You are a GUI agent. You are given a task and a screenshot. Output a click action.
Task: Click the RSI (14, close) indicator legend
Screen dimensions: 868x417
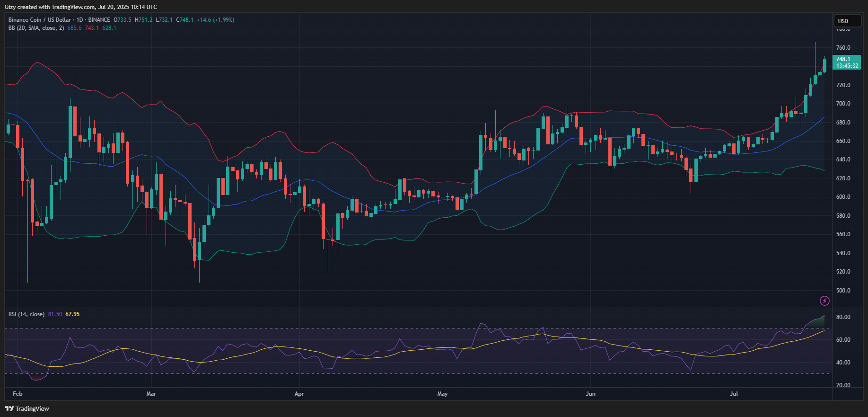click(26, 314)
